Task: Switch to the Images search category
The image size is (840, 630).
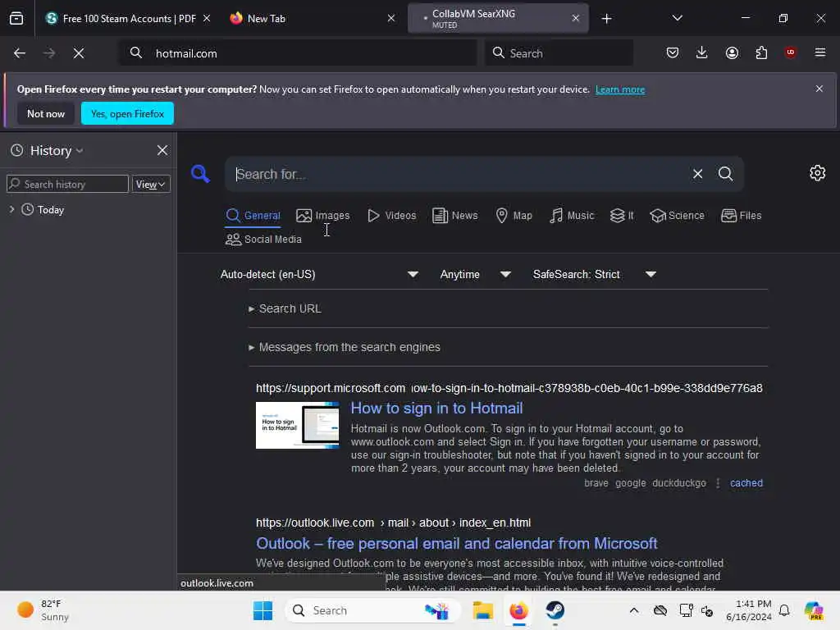Action: click(323, 216)
